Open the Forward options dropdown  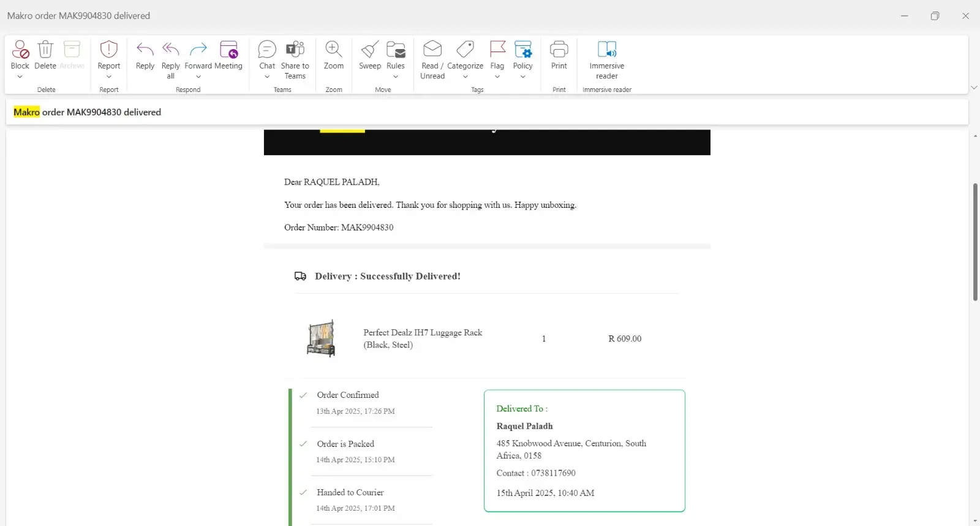tap(198, 77)
